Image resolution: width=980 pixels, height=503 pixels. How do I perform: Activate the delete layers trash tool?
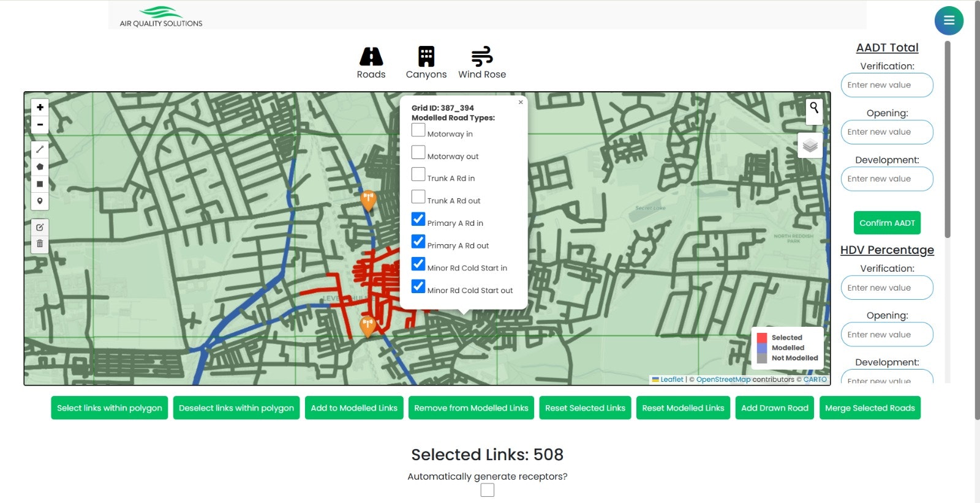coord(40,244)
